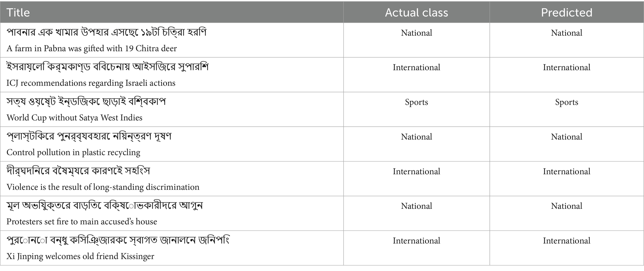Screen dimensions: 644x271
Task: Click Actual class International for discrimination row
Action: click(416, 171)
